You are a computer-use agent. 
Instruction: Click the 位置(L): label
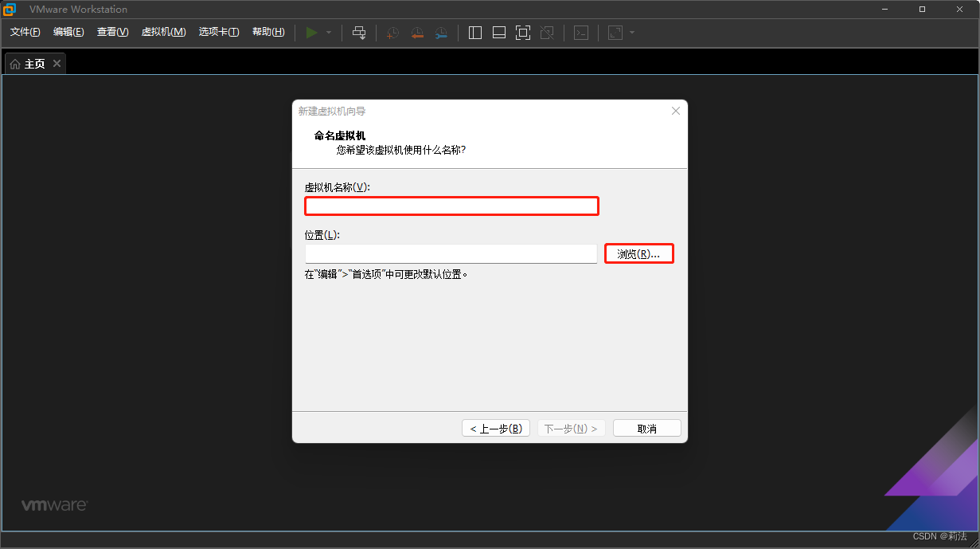tap(322, 235)
